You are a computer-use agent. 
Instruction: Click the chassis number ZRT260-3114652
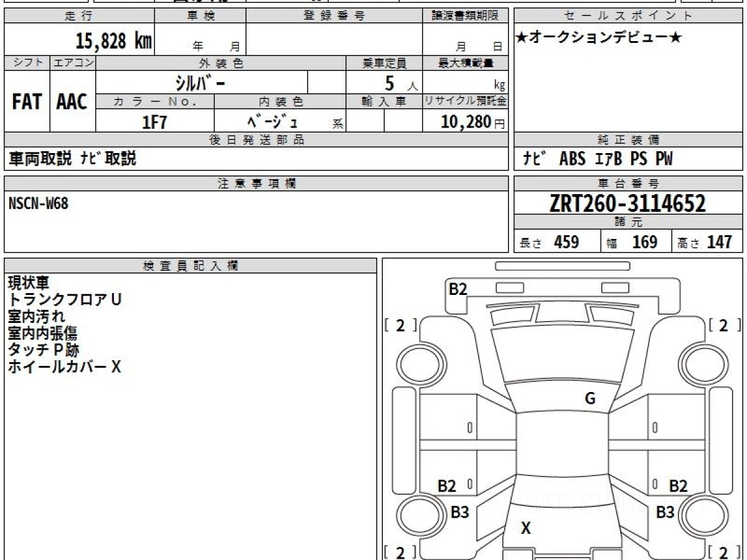[x=627, y=203]
